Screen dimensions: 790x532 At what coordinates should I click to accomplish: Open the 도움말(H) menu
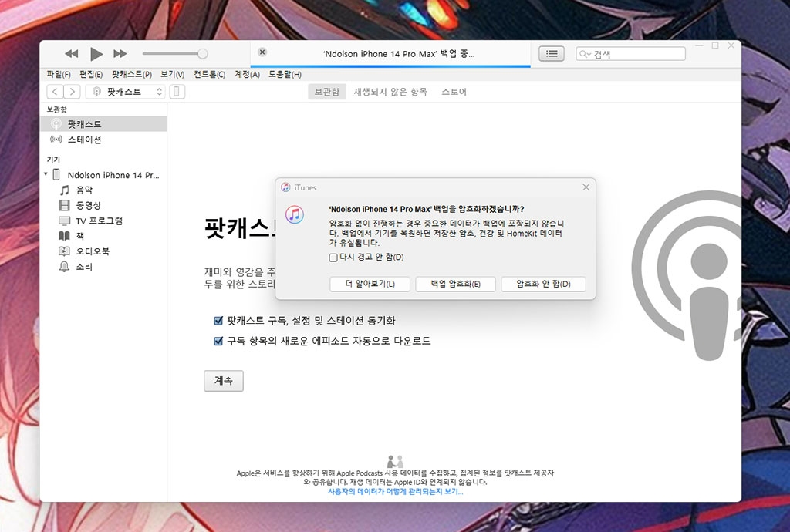pyautogui.click(x=285, y=75)
